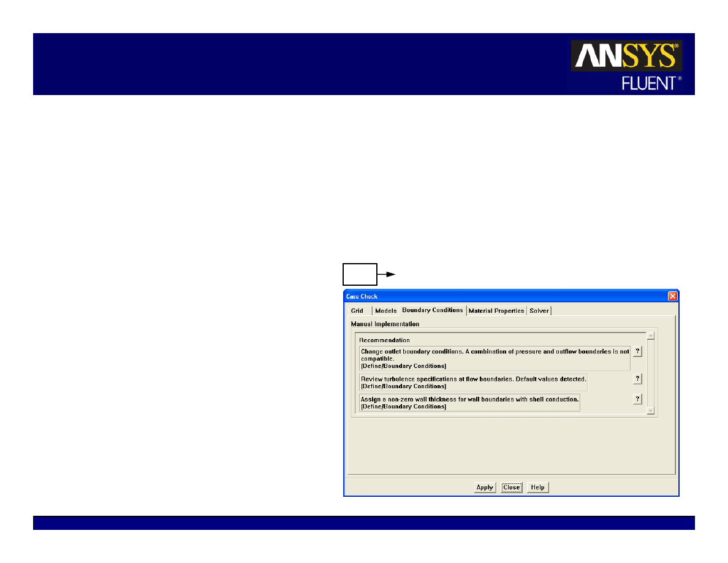This screenshot has width=728, height=563.
Task: Select the Boundary Conditions tab
Action: tap(433, 310)
